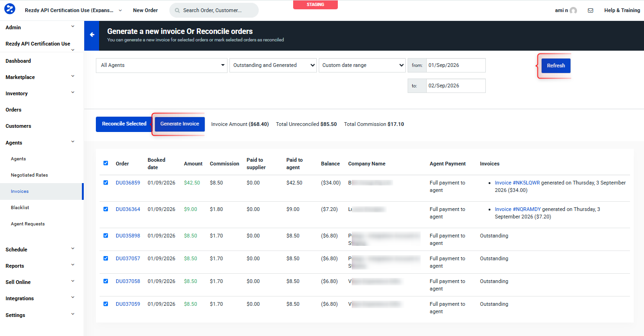Screen dimensions: 644x336
Task: Expand the Schedule sidebar menu
Action: (73, 249)
